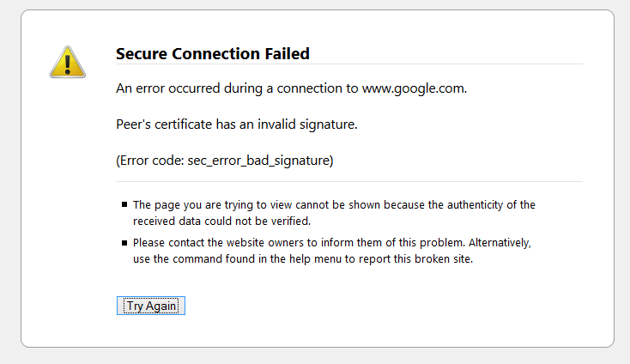Click the yellow warning triangle icon
The height and width of the screenshot is (364, 630).
pyautogui.click(x=67, y=61)
